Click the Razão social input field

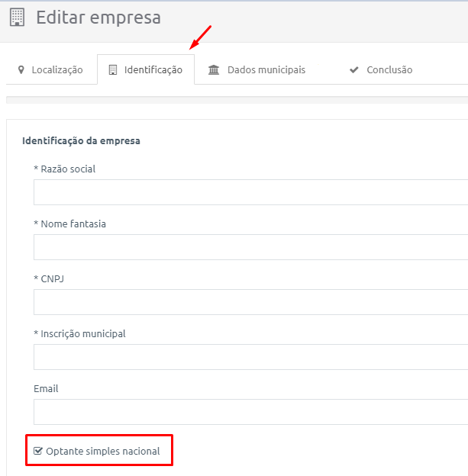(250, 192)
